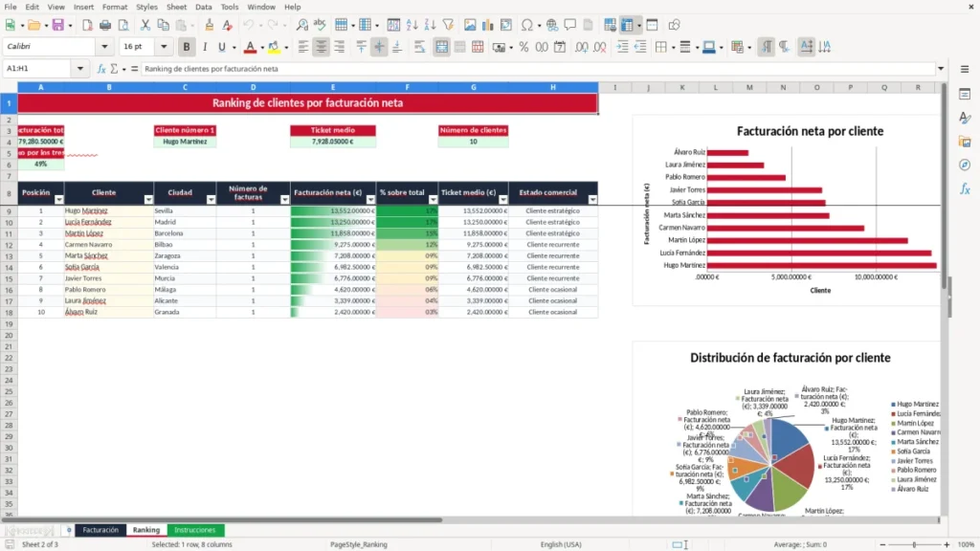Open the Facturación neta (€) filter dropdown
The width and height of the screenshot is (980, 551).
(x=370, y=199)
